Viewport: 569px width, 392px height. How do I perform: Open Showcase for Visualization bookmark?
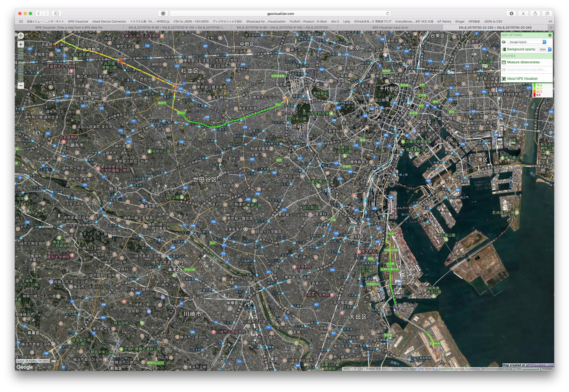pyautogui.click(x=266, y=21)
